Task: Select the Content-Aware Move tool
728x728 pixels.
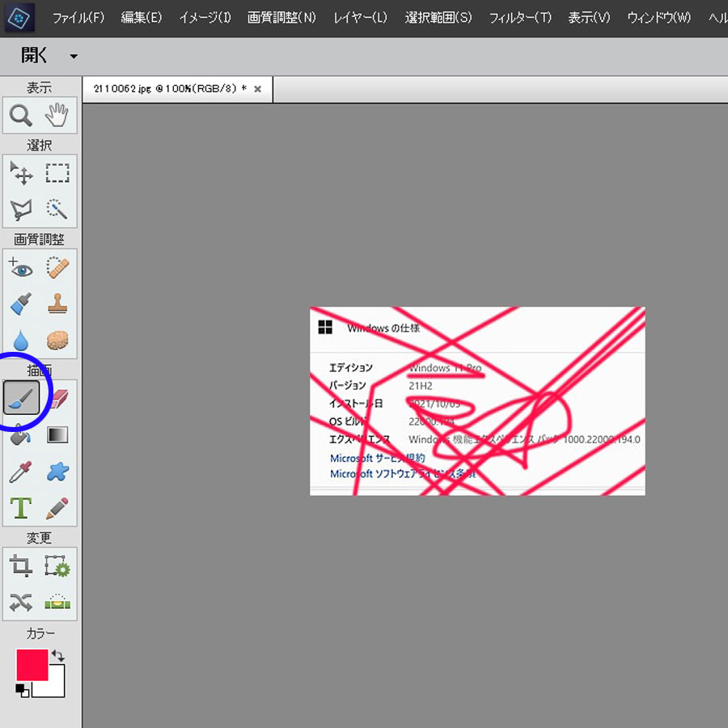Action: click(21, 602)
